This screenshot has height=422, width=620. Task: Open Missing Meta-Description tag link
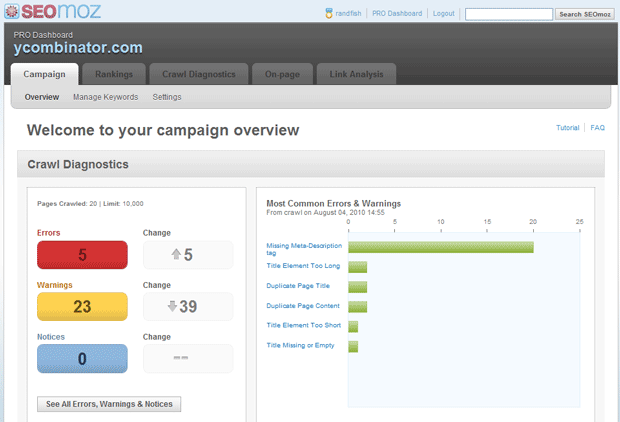pos(304,249)
